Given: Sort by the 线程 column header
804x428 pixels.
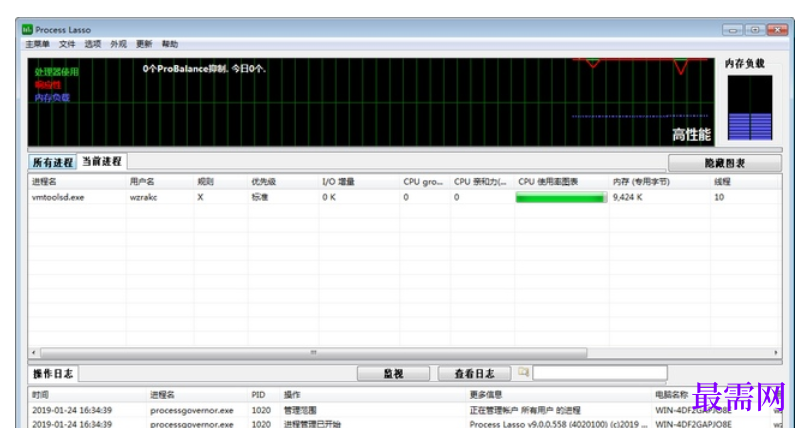Looking at the screenshot, I should 745,181.
